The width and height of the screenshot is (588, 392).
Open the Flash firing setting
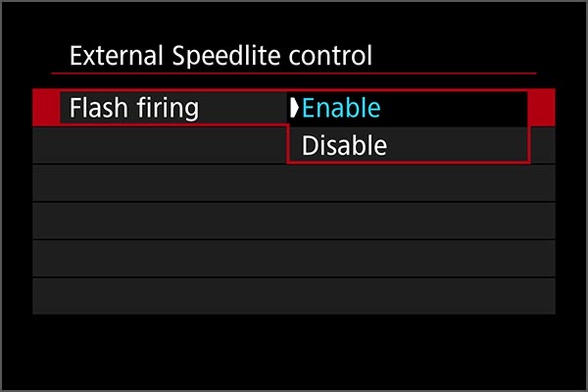point(128,108)
